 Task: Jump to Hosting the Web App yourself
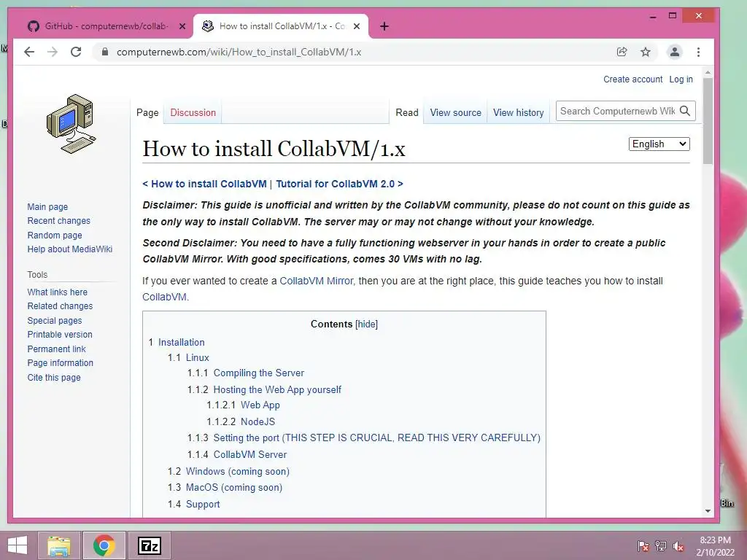pyautogui.click(x=277, y=389)
